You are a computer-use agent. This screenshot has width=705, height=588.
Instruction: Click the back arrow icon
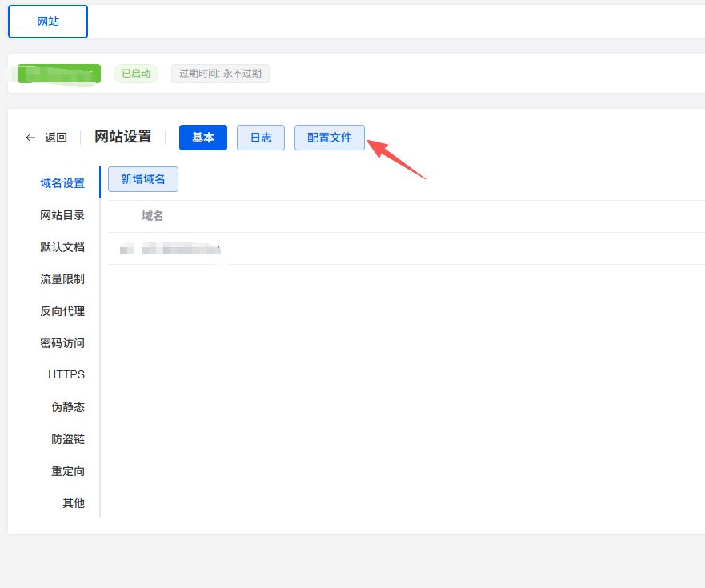point(30,138)
